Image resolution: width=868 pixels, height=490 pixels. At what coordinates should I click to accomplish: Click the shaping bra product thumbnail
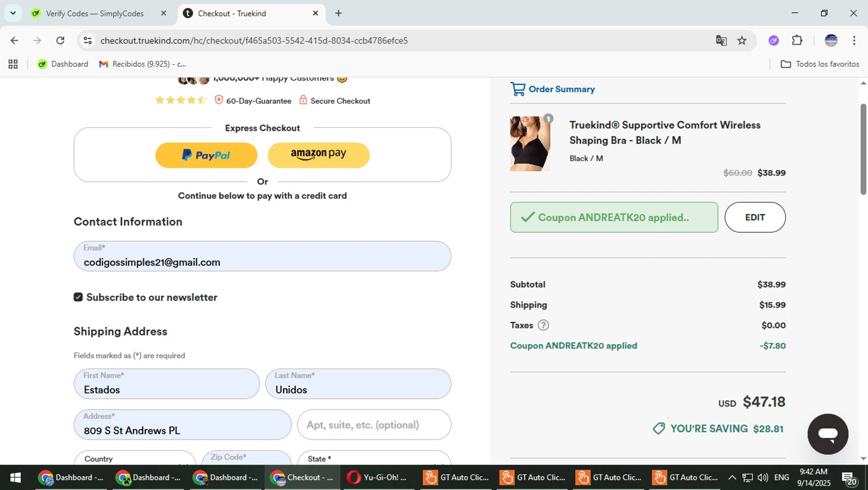click(x=530, y=143)
